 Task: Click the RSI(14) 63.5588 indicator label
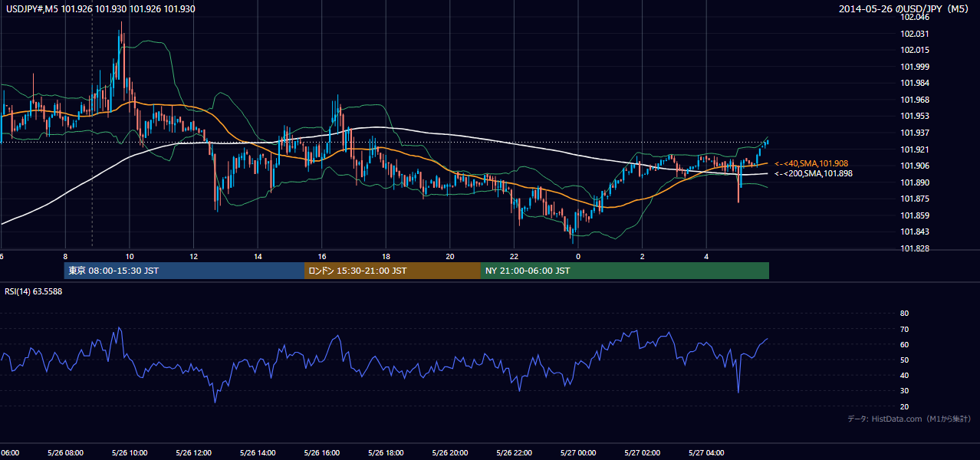[32, 291]
